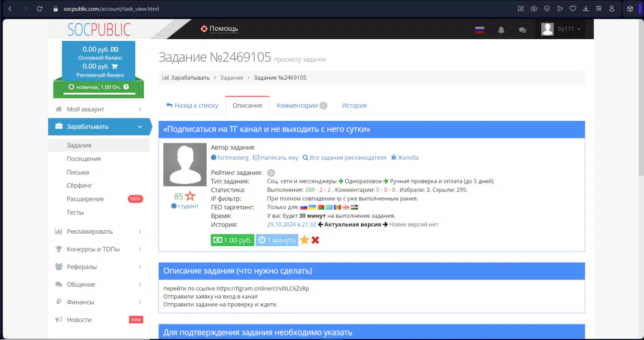Image resolution: width=644 pixels, height=340 pixels.
Task: Click the browser address bar URL
Action: pos(112,9)
